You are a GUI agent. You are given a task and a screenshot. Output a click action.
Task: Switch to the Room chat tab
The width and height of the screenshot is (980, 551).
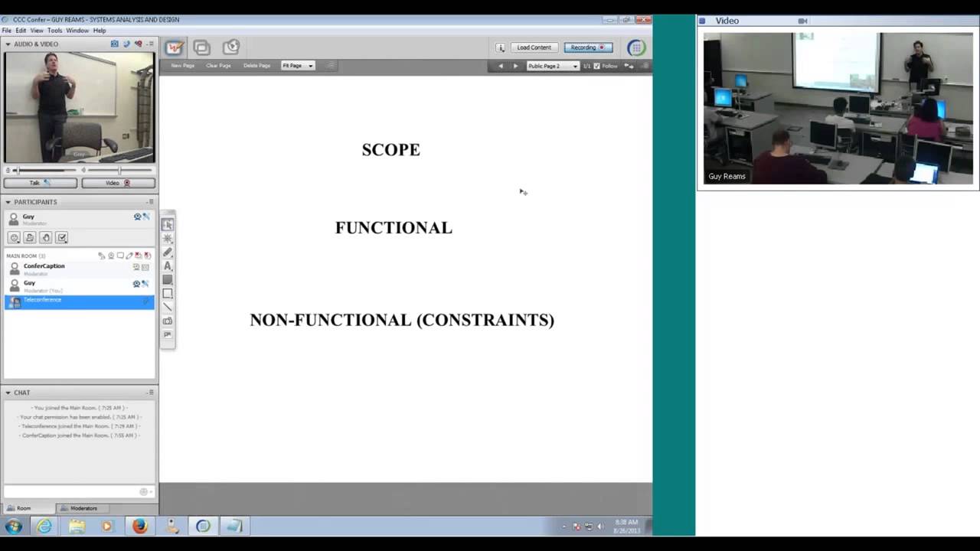tap(30, 508)
